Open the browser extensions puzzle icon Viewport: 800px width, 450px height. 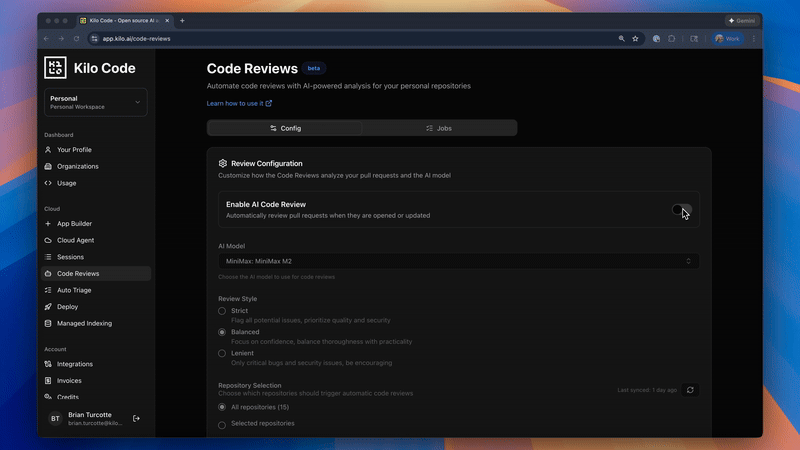(x=671, y=39)
